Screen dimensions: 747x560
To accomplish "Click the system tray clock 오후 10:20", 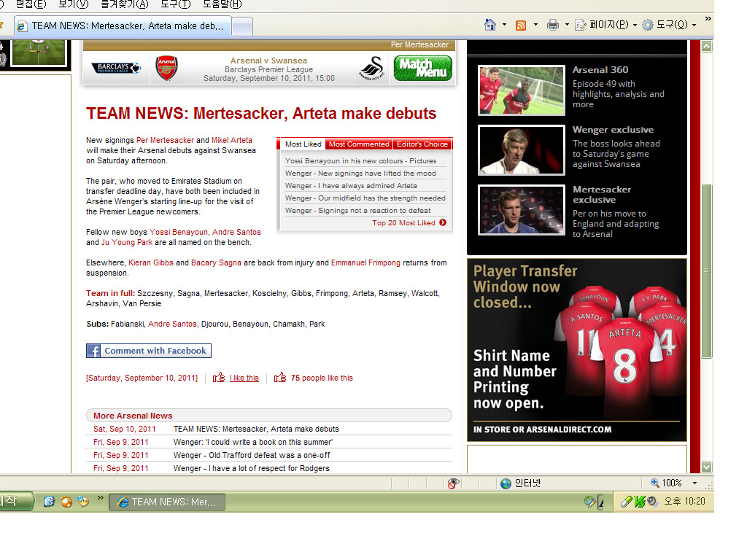I will click(684, 501).
